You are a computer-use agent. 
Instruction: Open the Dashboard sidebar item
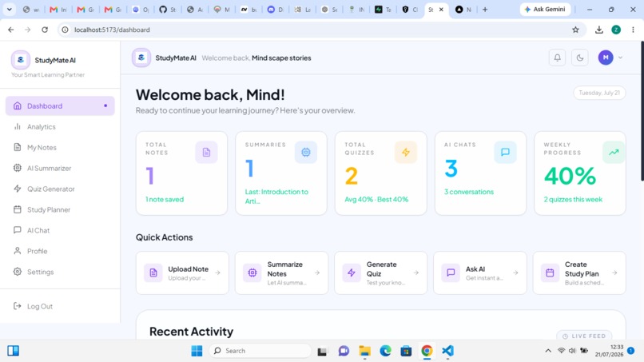[x=60, y=106]
